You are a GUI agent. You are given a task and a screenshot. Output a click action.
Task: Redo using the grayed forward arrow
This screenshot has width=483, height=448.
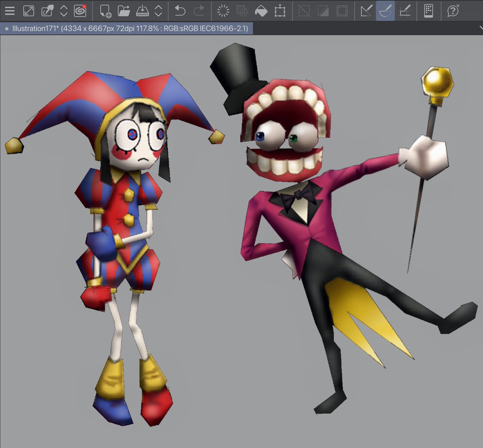[199, 11]
